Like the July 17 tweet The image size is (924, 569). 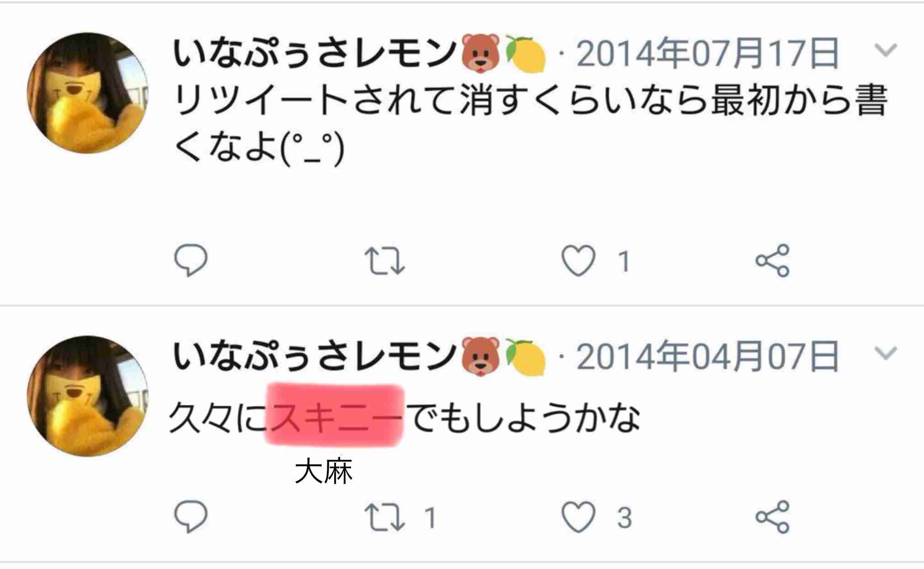pyautogui.click(x=578, y=261)
